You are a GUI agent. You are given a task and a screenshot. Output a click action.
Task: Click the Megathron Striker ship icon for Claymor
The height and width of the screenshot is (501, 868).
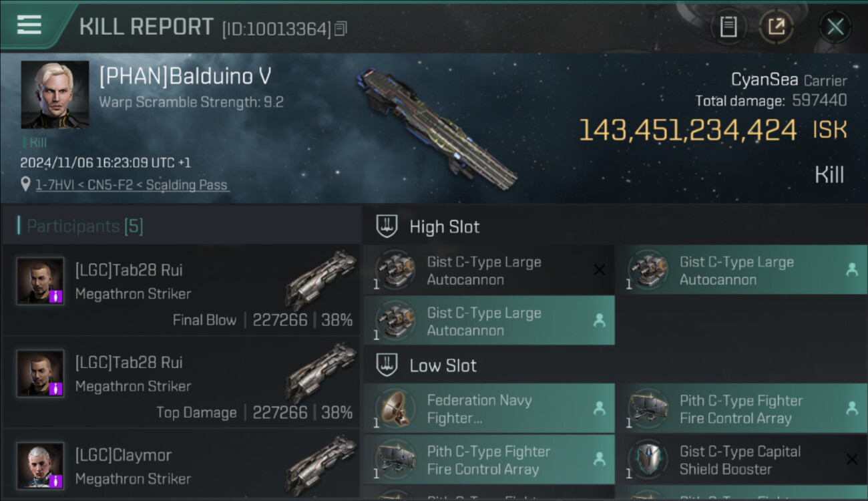(321, 456)
